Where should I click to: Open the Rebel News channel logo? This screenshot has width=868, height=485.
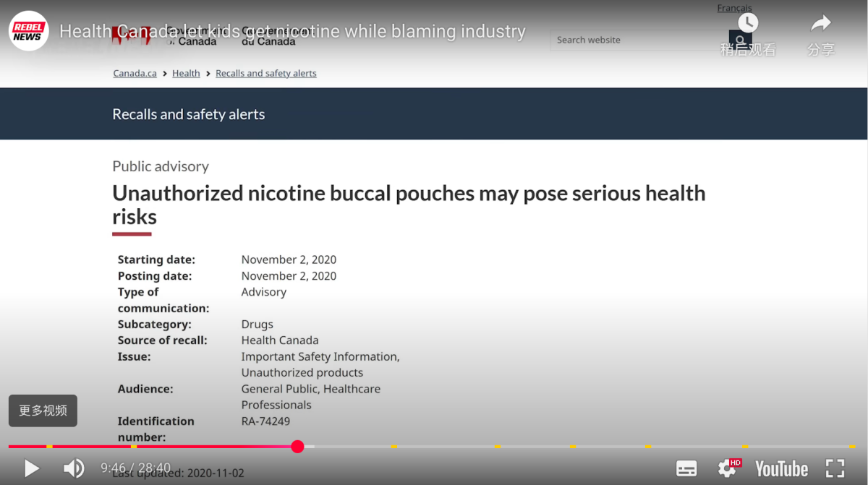coord(29,31)
